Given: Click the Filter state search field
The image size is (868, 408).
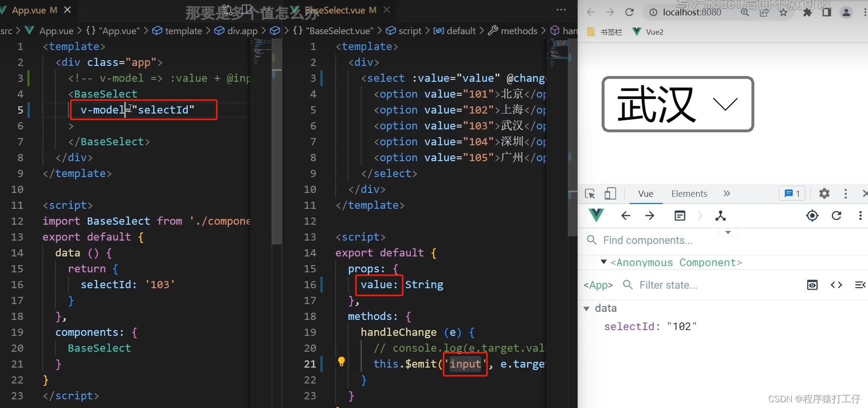Looking at the screenshot, I should 668,285.
